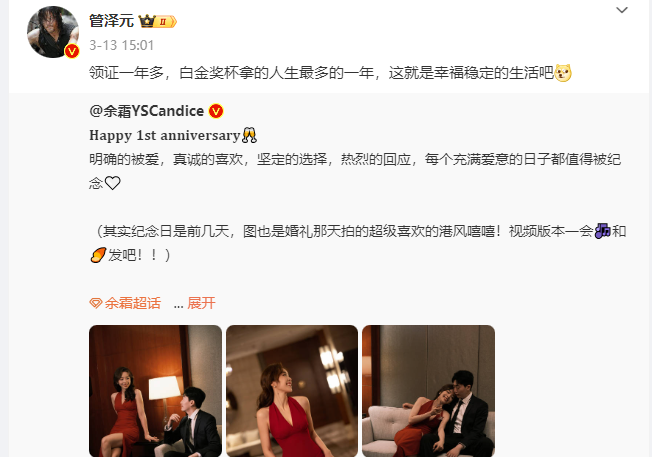Click the heart emoji after 念

[x=112, y=183]
